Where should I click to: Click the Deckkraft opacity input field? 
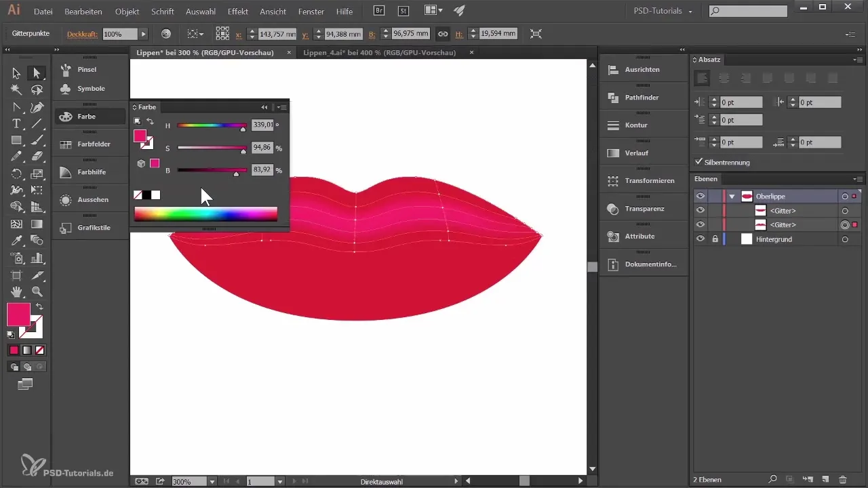tap(120, 33)
